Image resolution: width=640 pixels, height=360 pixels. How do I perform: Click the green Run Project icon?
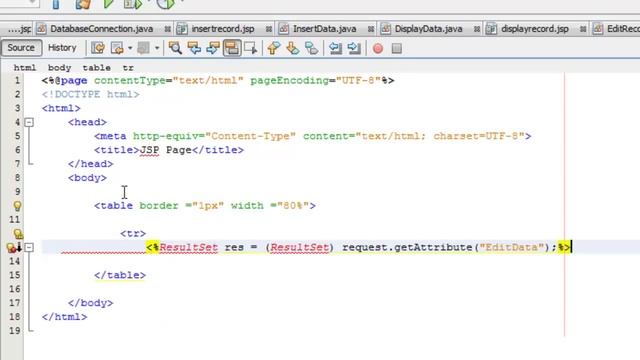(x=109, y=4)
